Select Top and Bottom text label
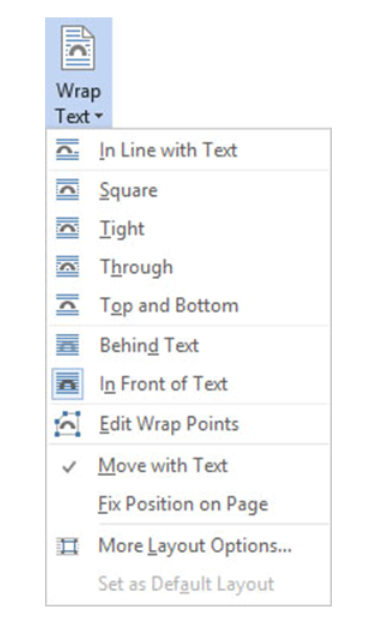Viewport: 369px width, 621px height. (x=169, y=306)
